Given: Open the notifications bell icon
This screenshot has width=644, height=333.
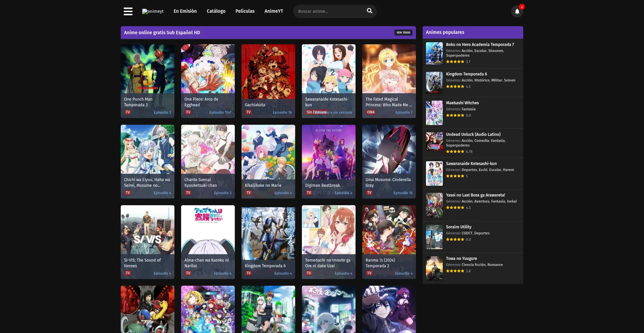Looking at the screenshot, I should pos(517,11).
